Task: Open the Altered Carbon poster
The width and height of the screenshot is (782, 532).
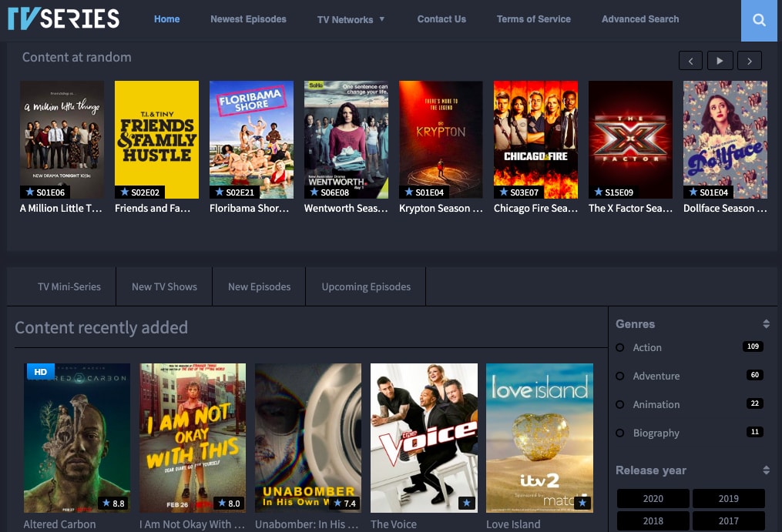Action: [x=77, y=438]
